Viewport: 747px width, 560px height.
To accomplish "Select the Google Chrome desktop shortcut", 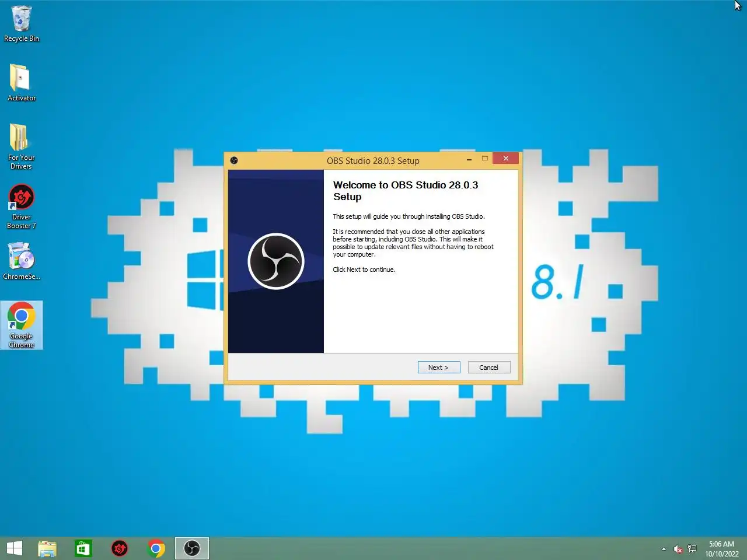I will click(x=21, y=325).
